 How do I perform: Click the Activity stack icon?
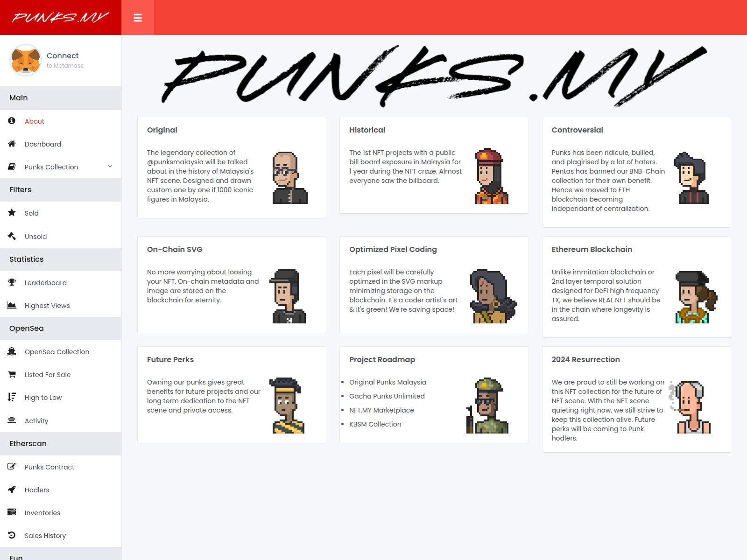click(x=12, y=420)
